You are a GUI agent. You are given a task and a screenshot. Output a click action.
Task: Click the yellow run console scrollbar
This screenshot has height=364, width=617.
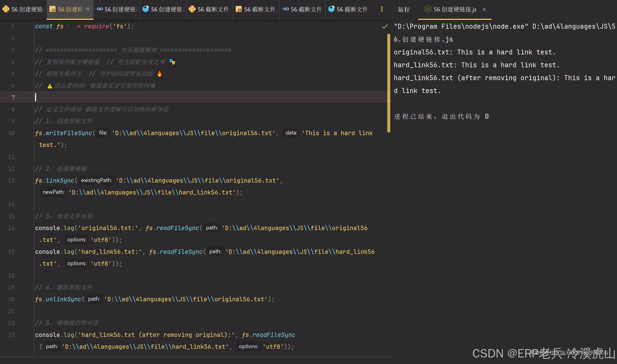[x=389, y=83]
